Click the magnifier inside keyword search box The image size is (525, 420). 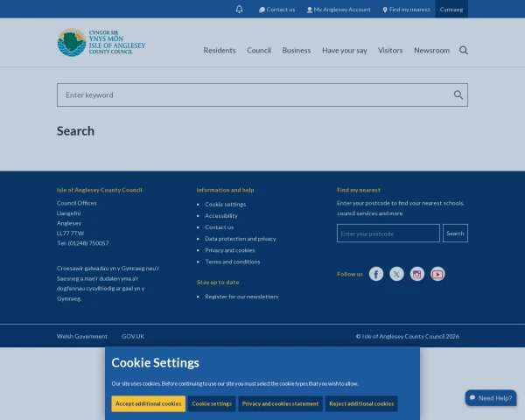point(458,95)
